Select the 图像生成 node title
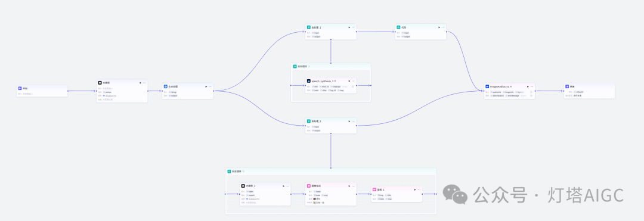 316,186
